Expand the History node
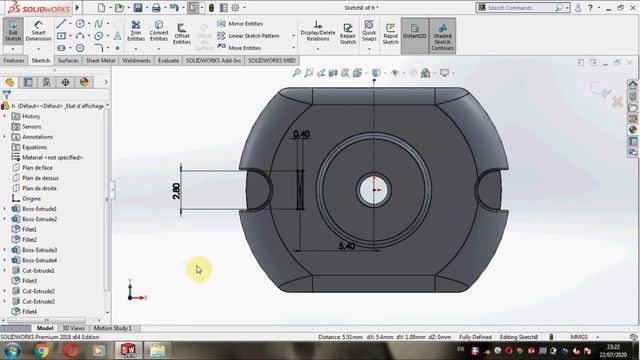The image size is (640, 360). point(4,116)
